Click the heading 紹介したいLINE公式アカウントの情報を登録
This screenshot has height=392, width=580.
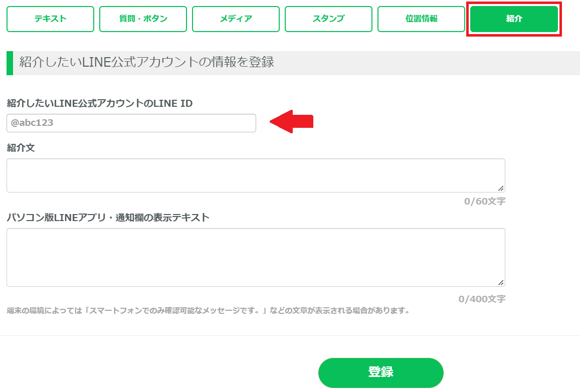(147, 62)
